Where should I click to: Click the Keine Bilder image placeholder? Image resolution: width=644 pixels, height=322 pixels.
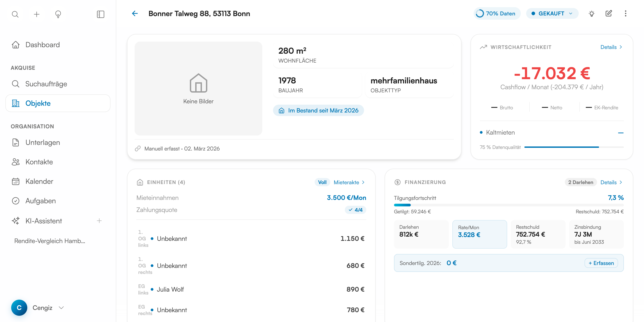pyautogui.click(x=198, y=89)
